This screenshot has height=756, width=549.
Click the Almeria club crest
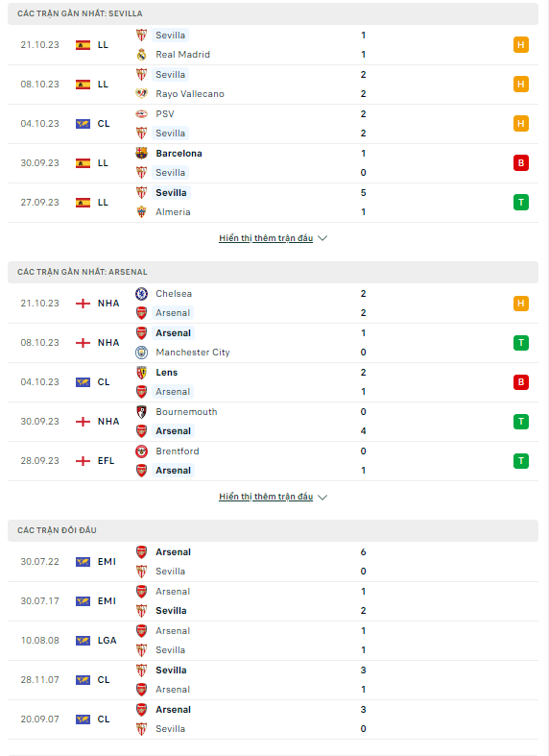coord(141,212)
